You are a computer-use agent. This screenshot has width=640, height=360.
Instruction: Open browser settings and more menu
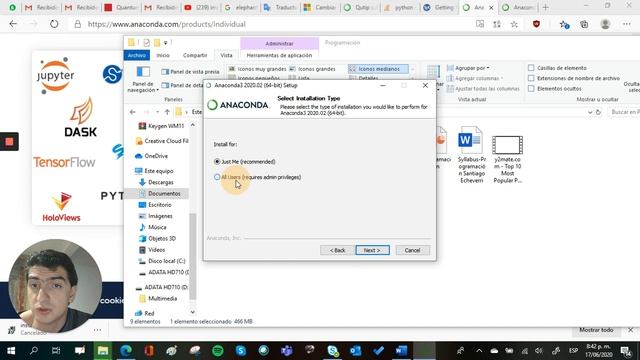pyautogui.click(x=627, y=24)
